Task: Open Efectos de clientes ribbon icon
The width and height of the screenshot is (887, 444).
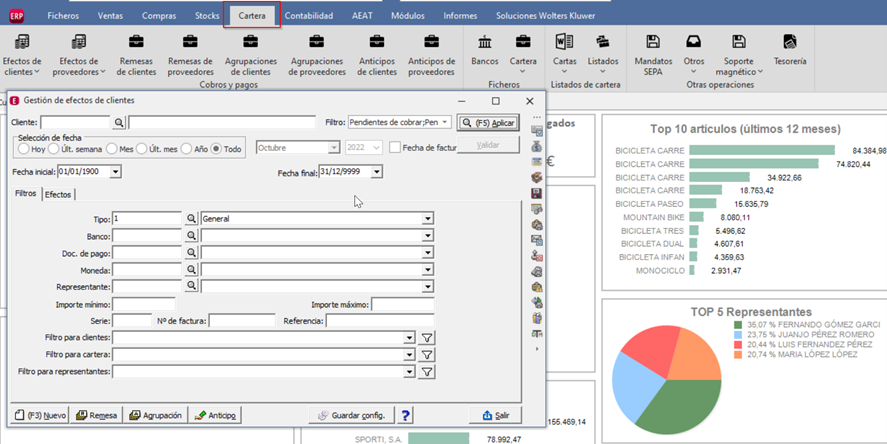Action: pos(21,42)
